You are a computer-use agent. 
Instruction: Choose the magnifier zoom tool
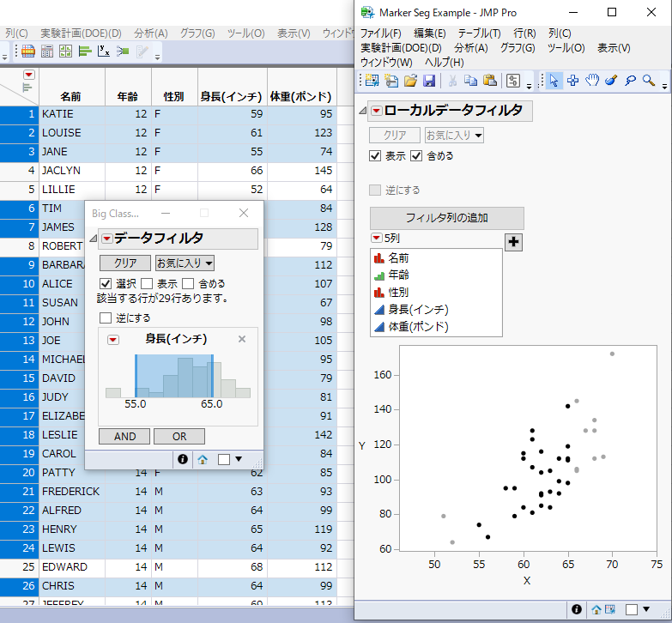coord(649,80)
